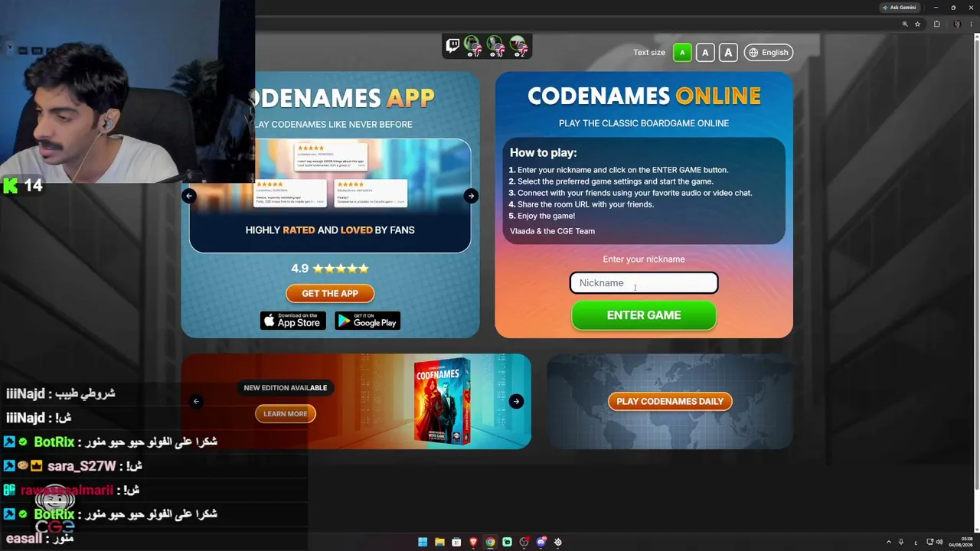Click chat username easall
Viewport: 980px width, 551px height.
pos(24,539)
